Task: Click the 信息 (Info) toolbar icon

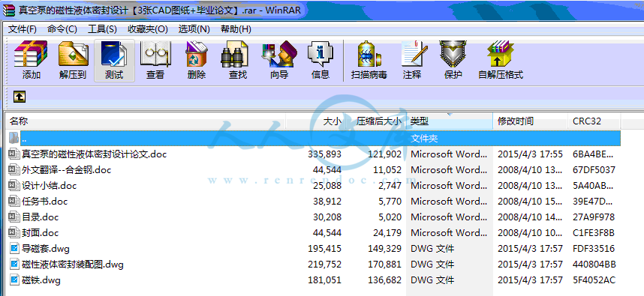Action: (320, 54)
